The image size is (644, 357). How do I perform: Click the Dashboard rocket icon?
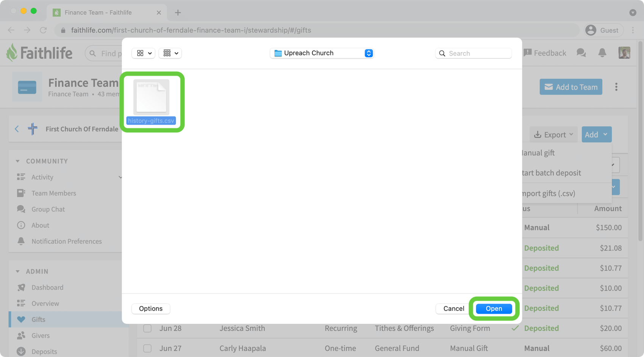[21, 287]
